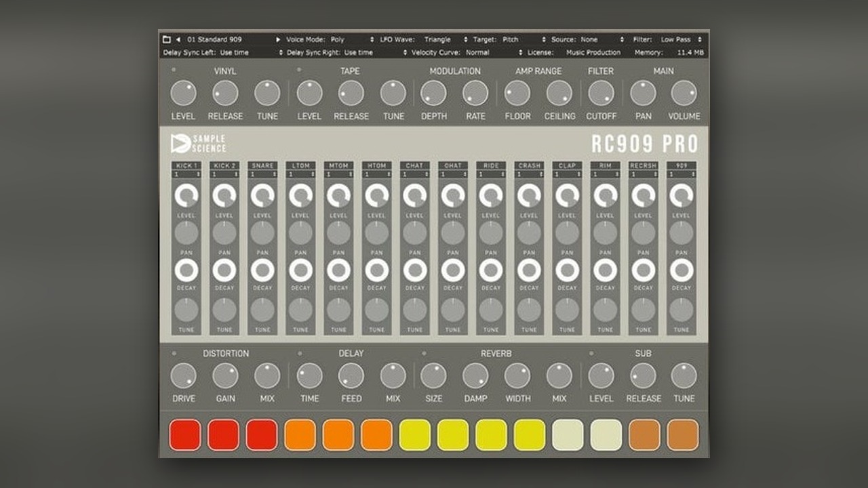Viewport: 868px width, 488px height.
Task: Open the SNARE channel output selector
Action: (x=262, y=174)
